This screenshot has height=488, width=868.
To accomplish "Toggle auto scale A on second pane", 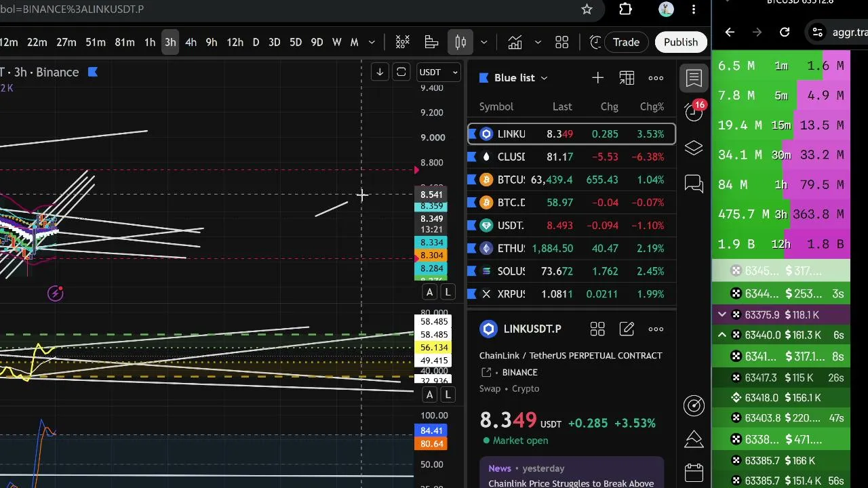I will pyautogui.click(x=429, y=395).
